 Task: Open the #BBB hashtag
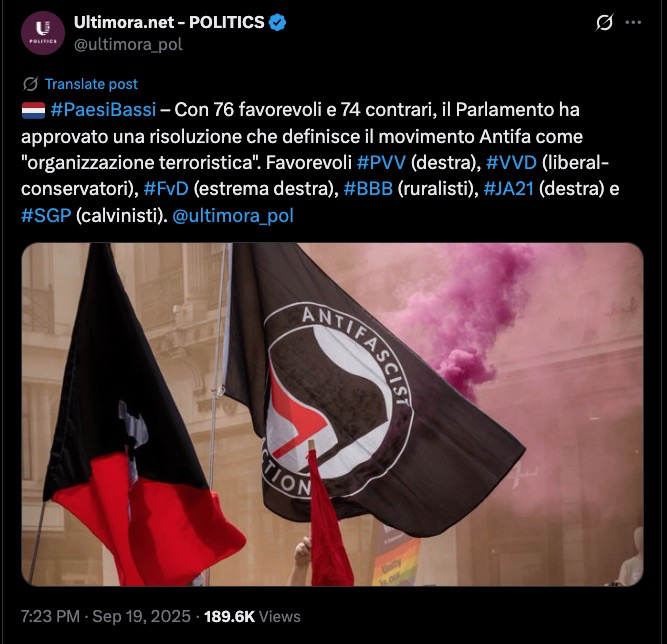click(368, 189)
